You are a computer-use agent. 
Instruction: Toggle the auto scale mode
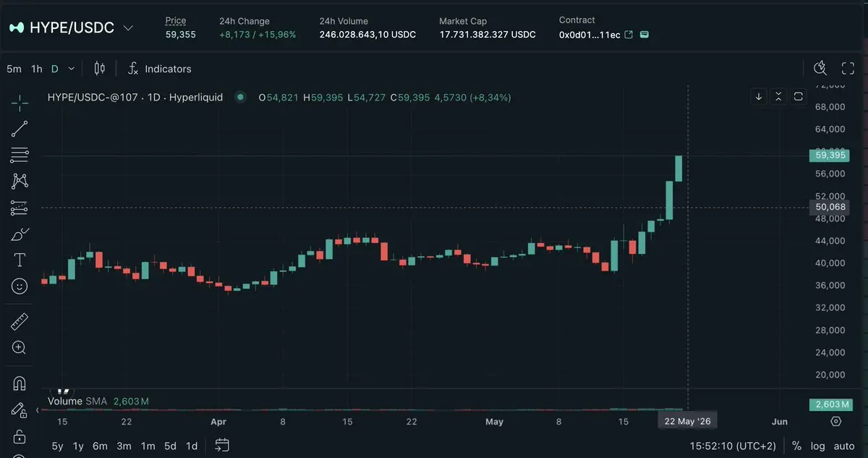(x=844, y=446)
